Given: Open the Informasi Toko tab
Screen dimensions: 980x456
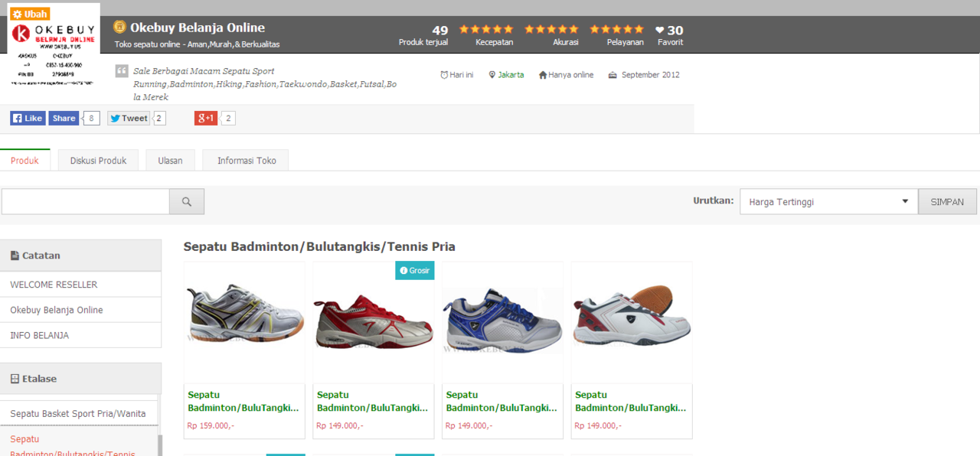Looking at the screenshot, I should point(247,161).
